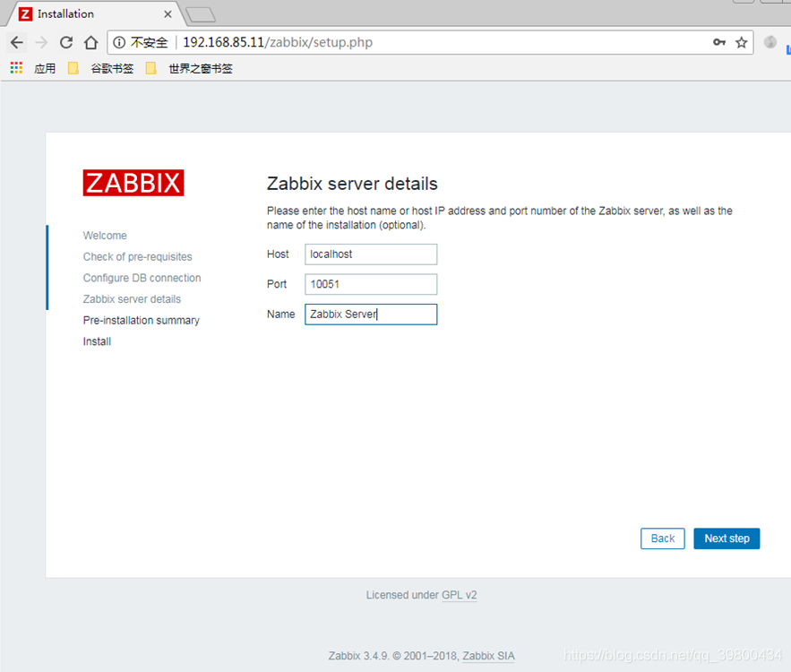
Task: Select Configure DB connection step
Action: (x=142, y=278)
